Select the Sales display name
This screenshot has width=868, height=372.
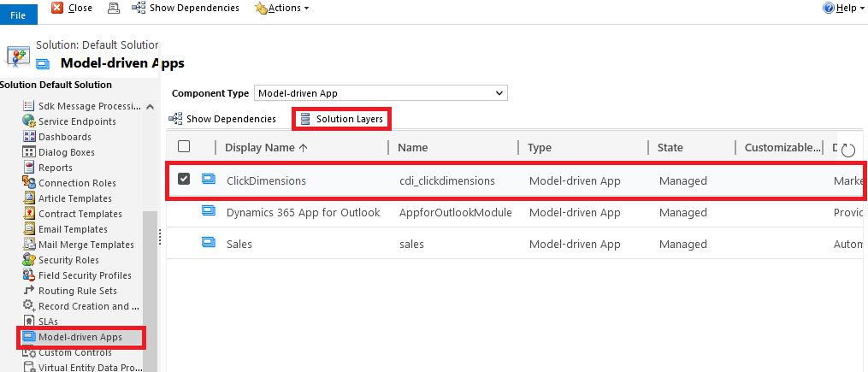[239, 244]
